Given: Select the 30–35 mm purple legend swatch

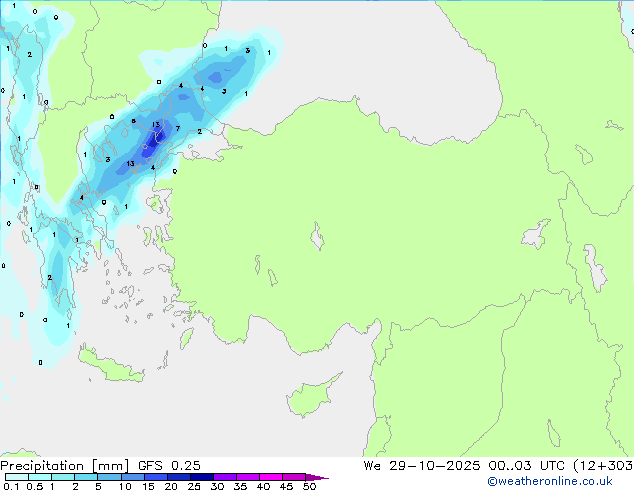Looking at the screenshot, I should 225,477.
